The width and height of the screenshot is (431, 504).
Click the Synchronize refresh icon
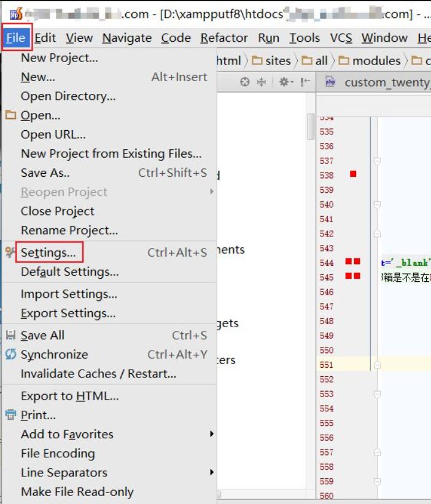10,354
